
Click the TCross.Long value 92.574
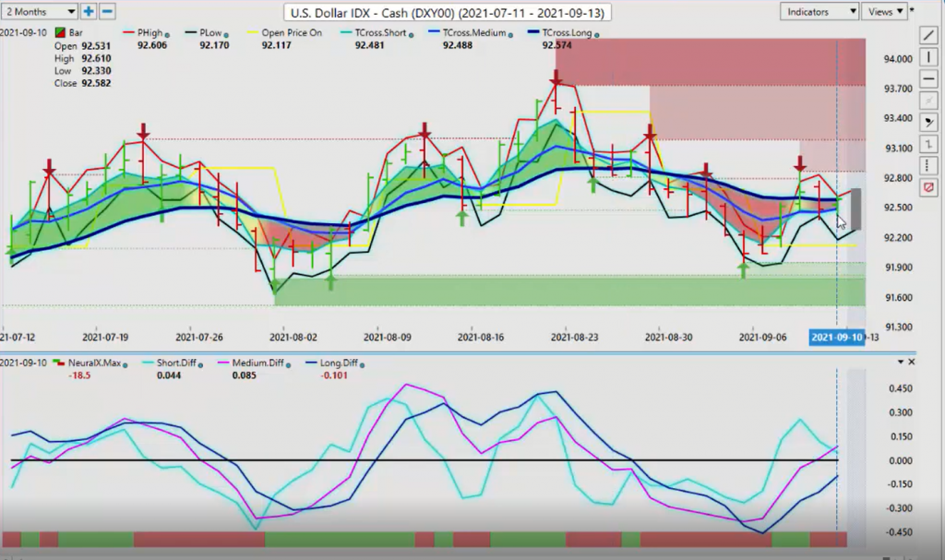click(x=556, y=45)
